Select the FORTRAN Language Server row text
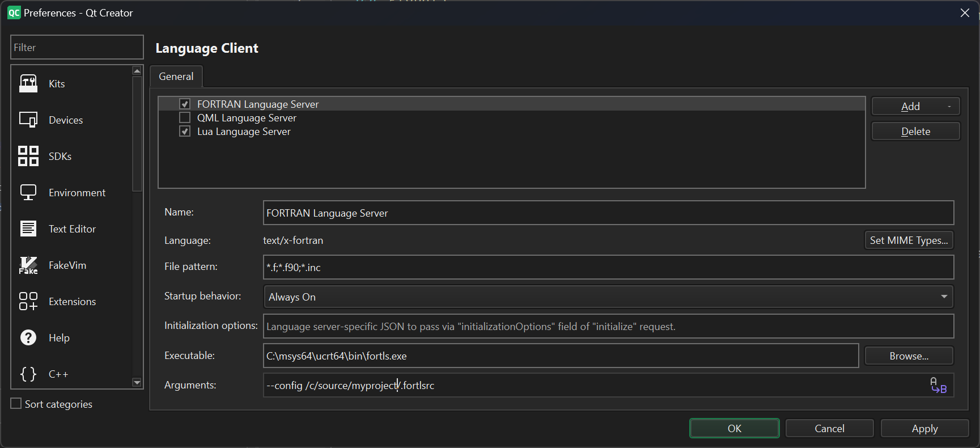980x448 pixels. pos(258,104)
